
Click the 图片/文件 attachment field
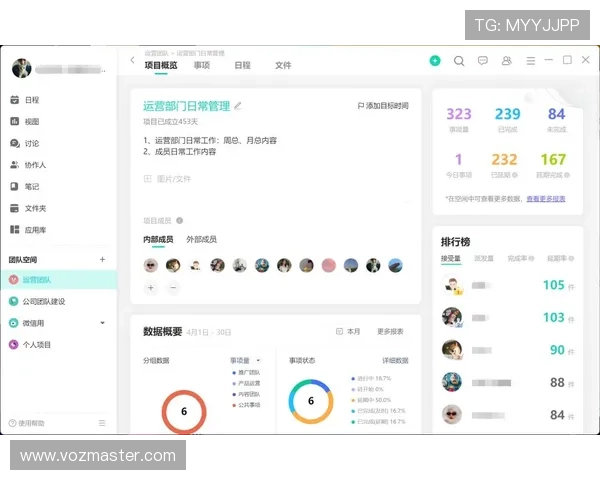167,179
